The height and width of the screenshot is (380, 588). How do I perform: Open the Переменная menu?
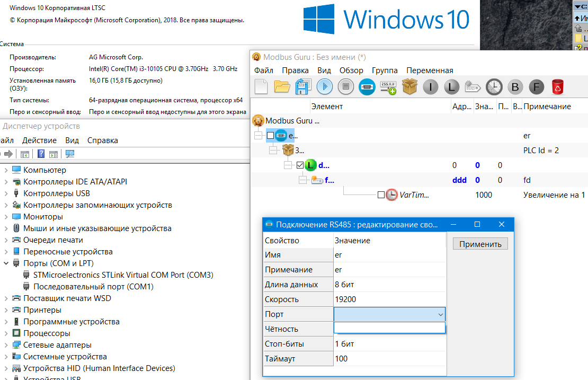pos(430,70)
